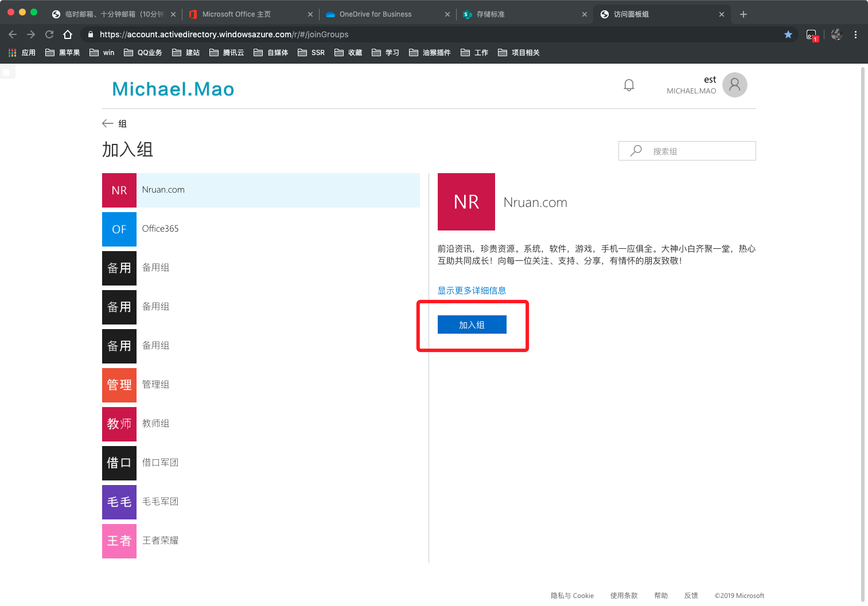This screenshot has height=606, width=868.
Task: Click the OF tile for Office365
Action: point(119,229)
